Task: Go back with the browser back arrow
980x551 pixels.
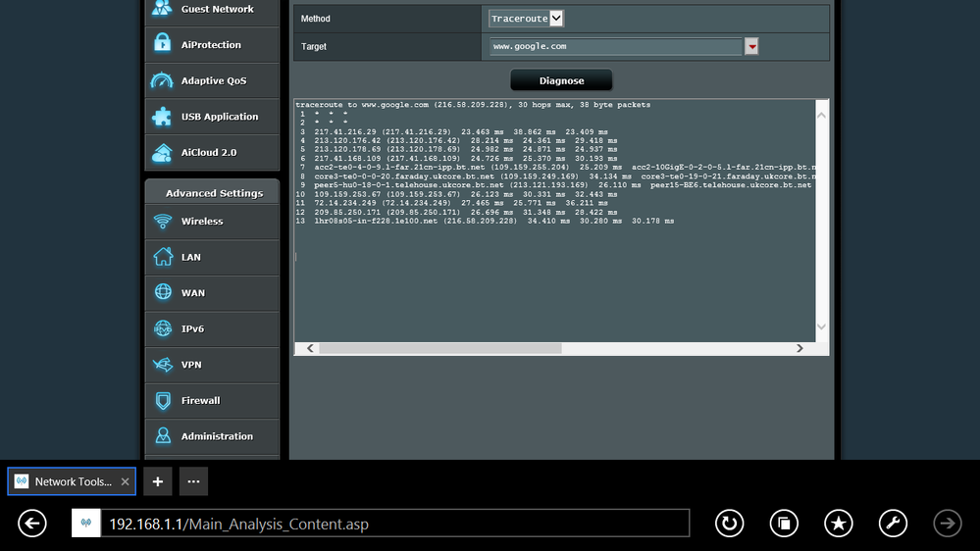Action: (31, 524)
